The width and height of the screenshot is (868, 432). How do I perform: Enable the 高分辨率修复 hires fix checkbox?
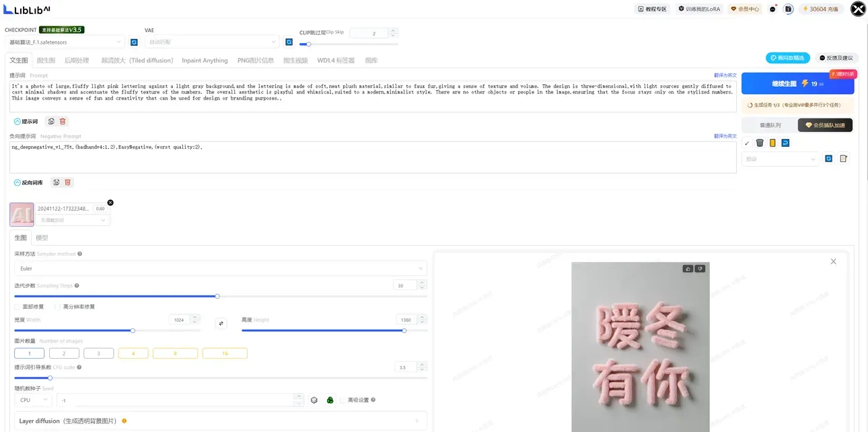pyautogui.click(x=58, y=306)
